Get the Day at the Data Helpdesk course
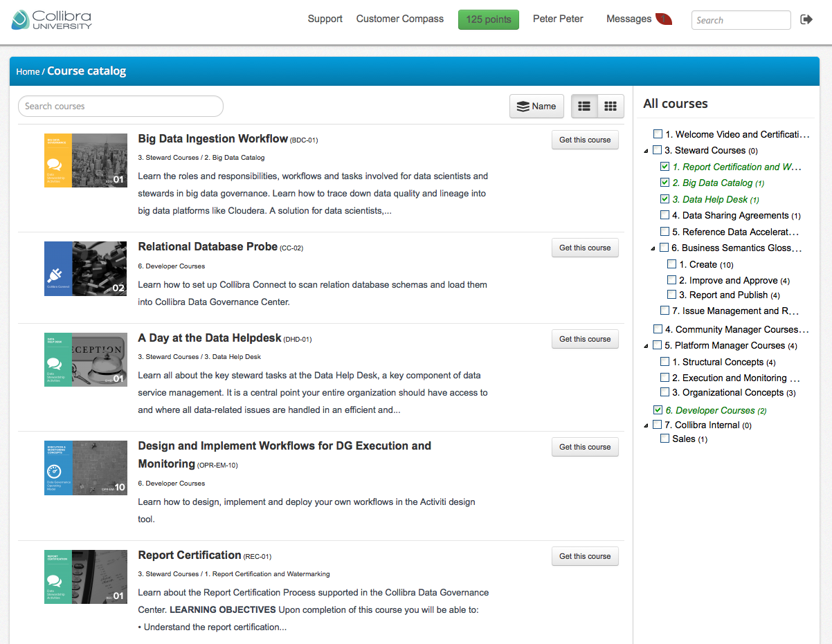 tap(585, 339)
